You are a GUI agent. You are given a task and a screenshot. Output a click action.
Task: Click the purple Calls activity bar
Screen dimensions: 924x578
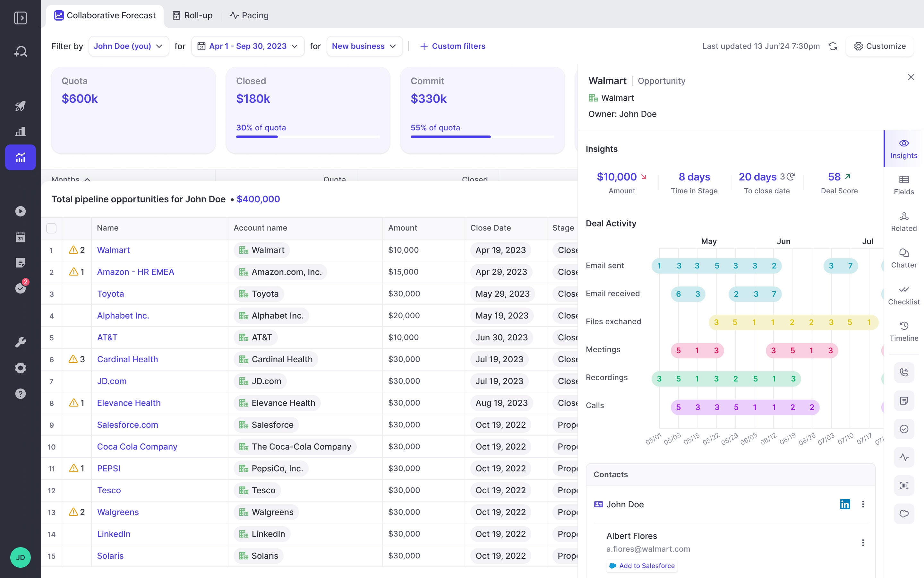745,407
